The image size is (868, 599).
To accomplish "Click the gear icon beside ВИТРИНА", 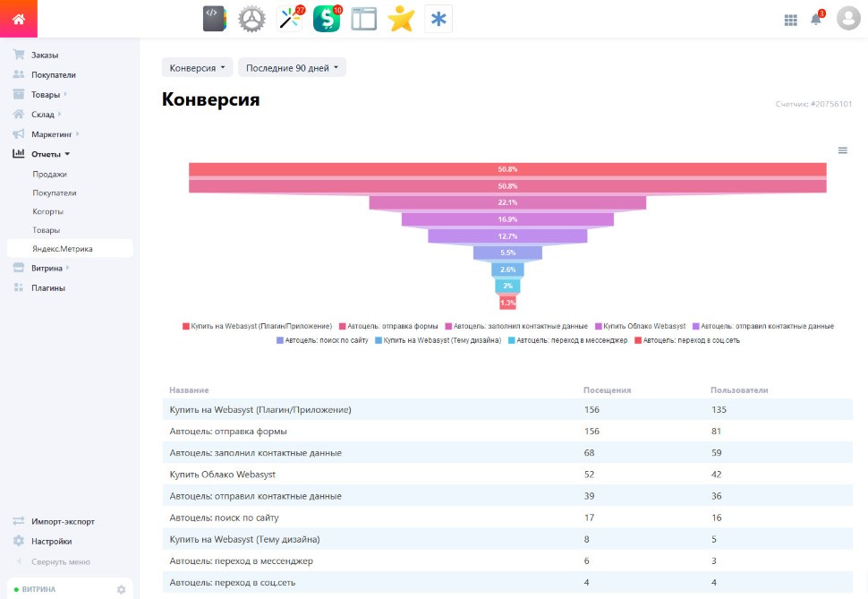I will (121, 589).
